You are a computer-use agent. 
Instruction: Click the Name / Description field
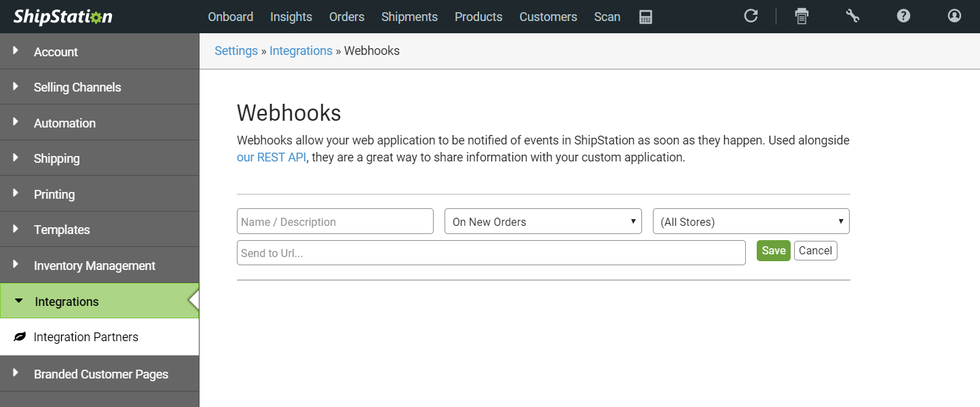[x=335, y=221]
